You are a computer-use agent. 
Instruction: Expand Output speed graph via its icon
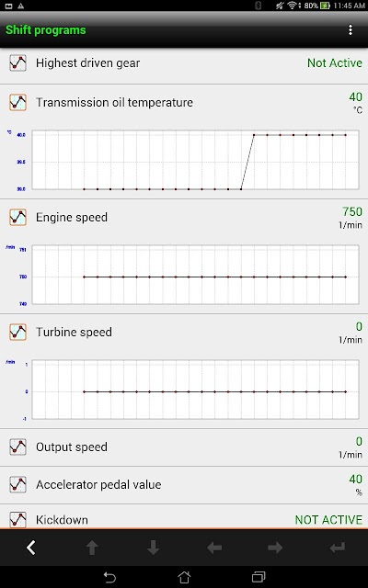[17, 447]
